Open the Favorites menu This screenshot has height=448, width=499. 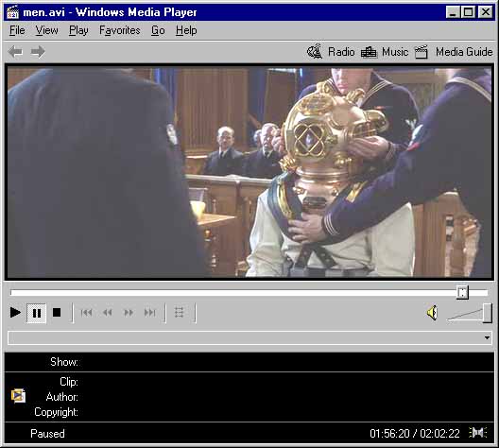point(120,30)
